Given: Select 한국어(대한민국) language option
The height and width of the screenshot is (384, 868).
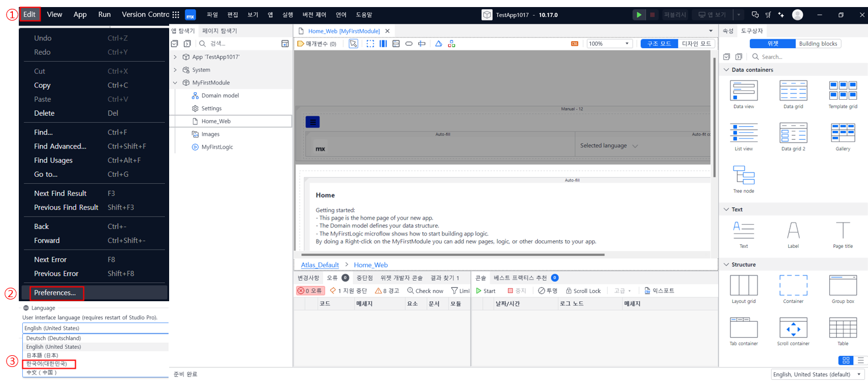Looking at the screenshot, I should coord(47,364).
